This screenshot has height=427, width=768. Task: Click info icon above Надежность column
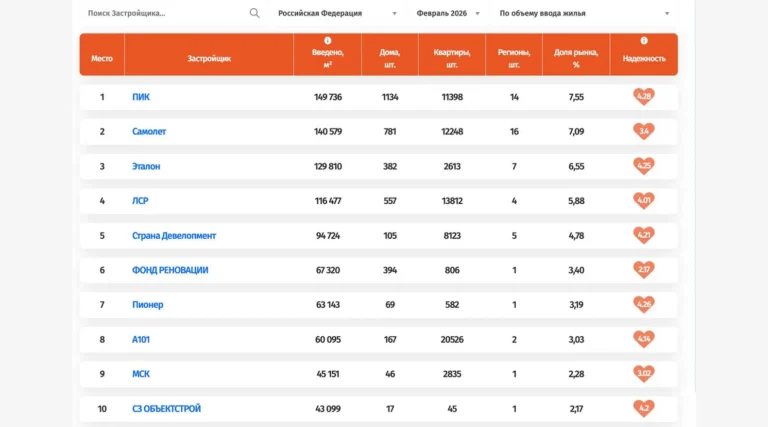coord(644,41)
